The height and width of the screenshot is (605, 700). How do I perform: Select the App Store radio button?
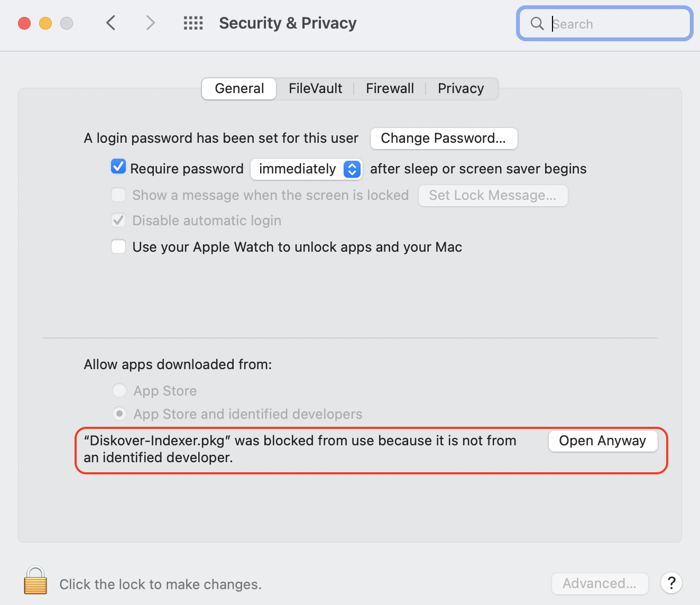(119, 391)
